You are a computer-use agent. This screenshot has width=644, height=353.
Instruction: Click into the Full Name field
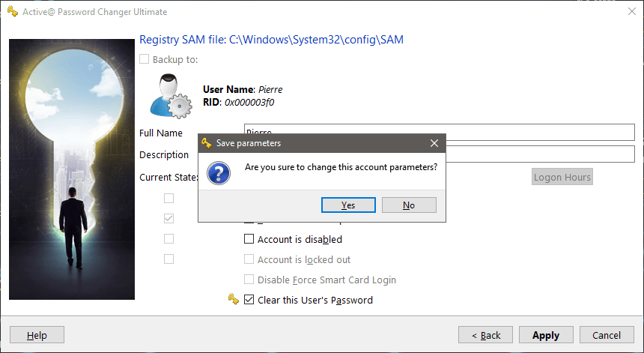(439, 133)
